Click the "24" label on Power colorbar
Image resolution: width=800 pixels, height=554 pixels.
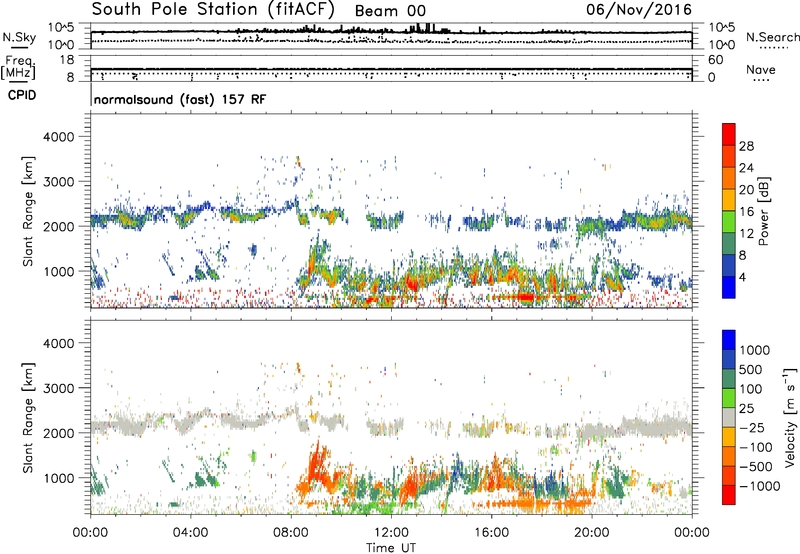pyautogui.click(x=746, y=168)
